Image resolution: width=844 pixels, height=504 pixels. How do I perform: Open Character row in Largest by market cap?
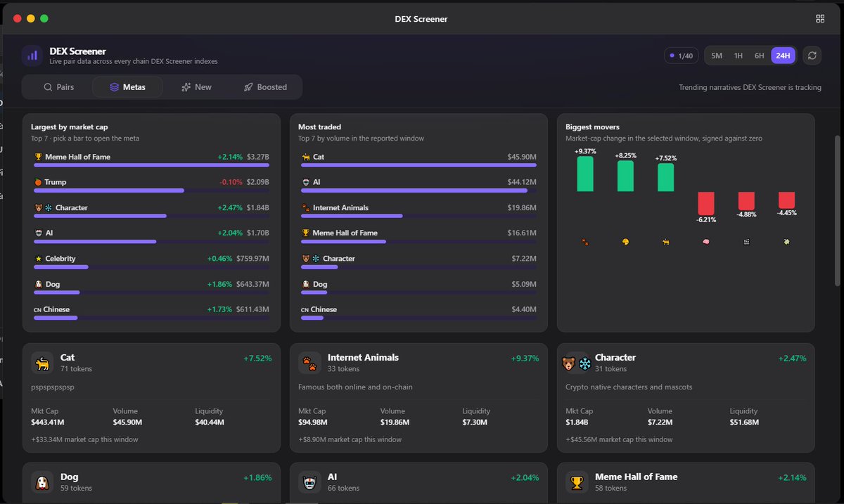click(x=151, y=211)
